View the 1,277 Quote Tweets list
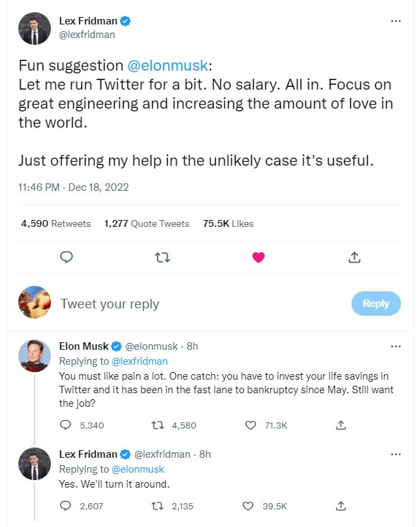The height and width of the screenshot is (527, 420). 147,223
